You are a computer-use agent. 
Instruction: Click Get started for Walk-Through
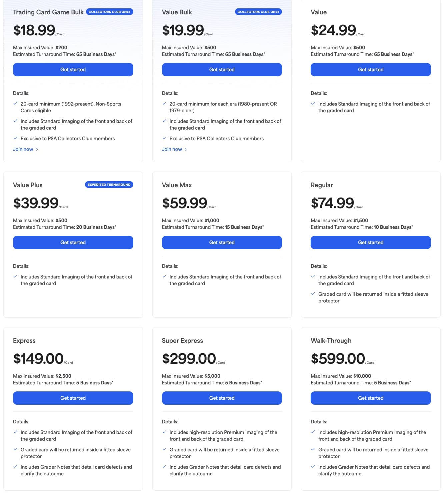(x=370, y=398)
